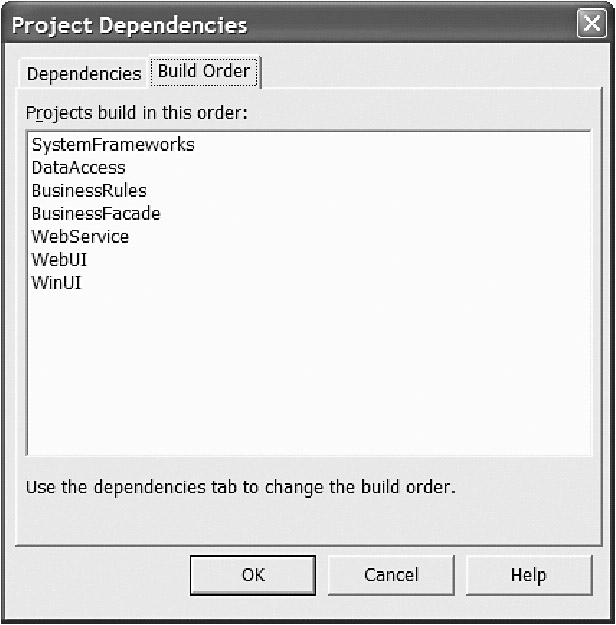Screen dimensions: 616x625
Task: Select SystemFrameworks in the build list
Action: [x=113, y=145]
